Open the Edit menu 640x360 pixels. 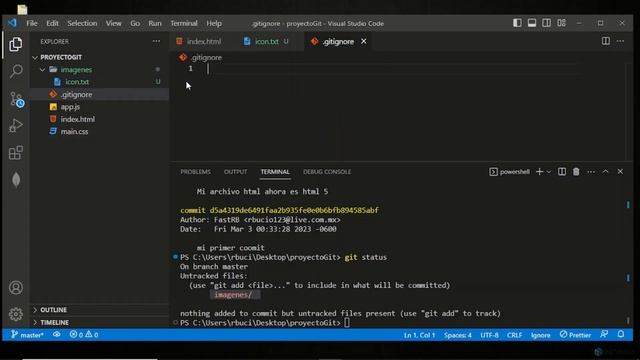coord(52,23)
